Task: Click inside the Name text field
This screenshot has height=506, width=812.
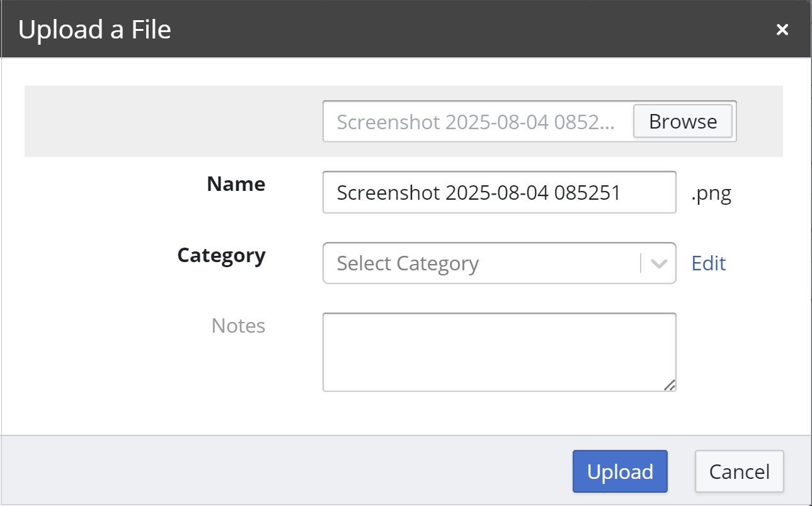Action: [x=499, y=192]
